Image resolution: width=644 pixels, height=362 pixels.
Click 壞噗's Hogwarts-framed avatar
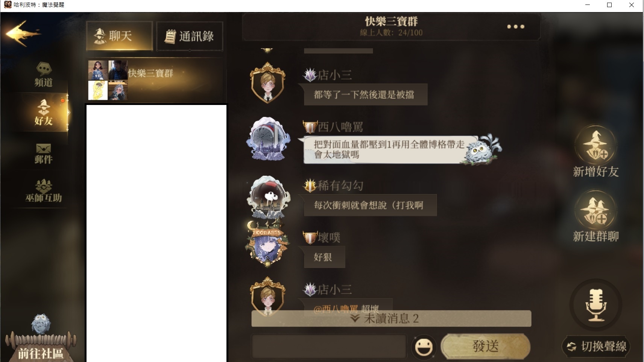[x=267, y=244]
